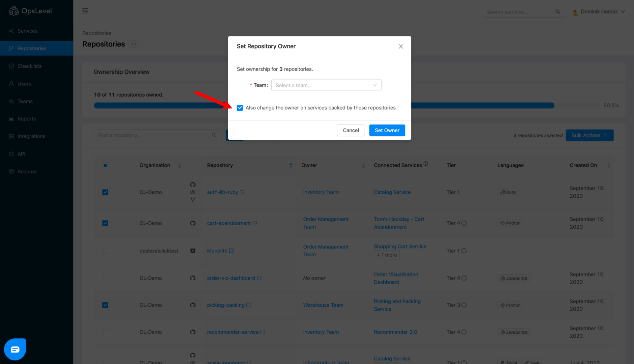
Task: Open external link icon for picking-packing
Action: point(248,305)
